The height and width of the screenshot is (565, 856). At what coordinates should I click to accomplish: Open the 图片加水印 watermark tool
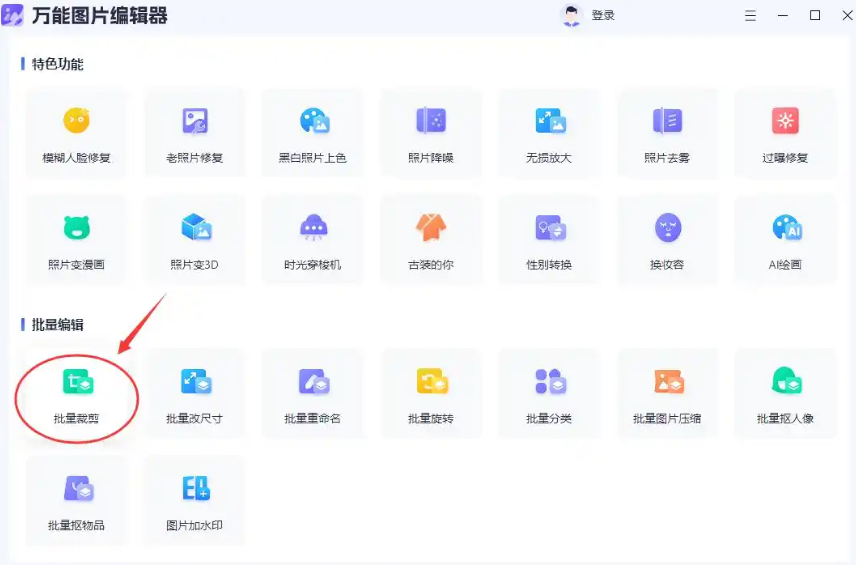194,501
